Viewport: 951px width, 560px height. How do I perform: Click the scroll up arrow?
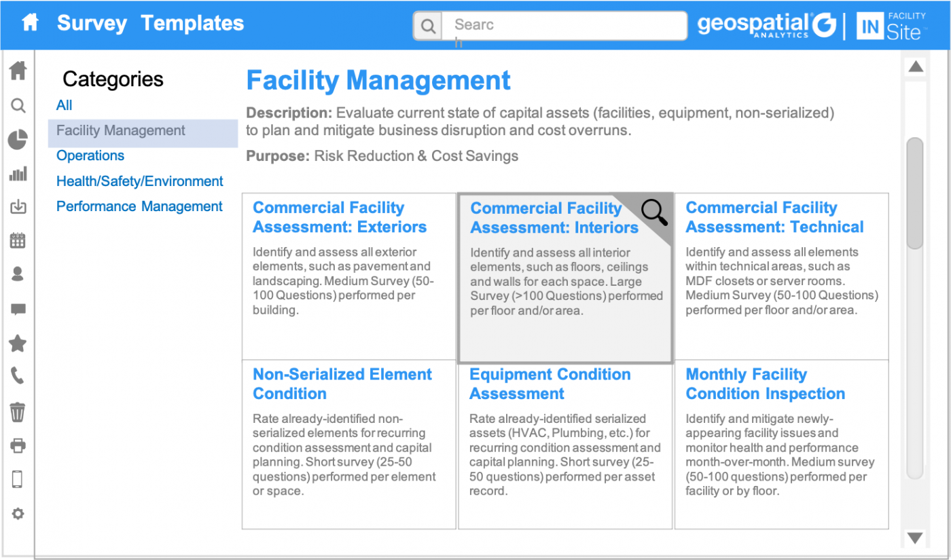[x=916, y=67]
